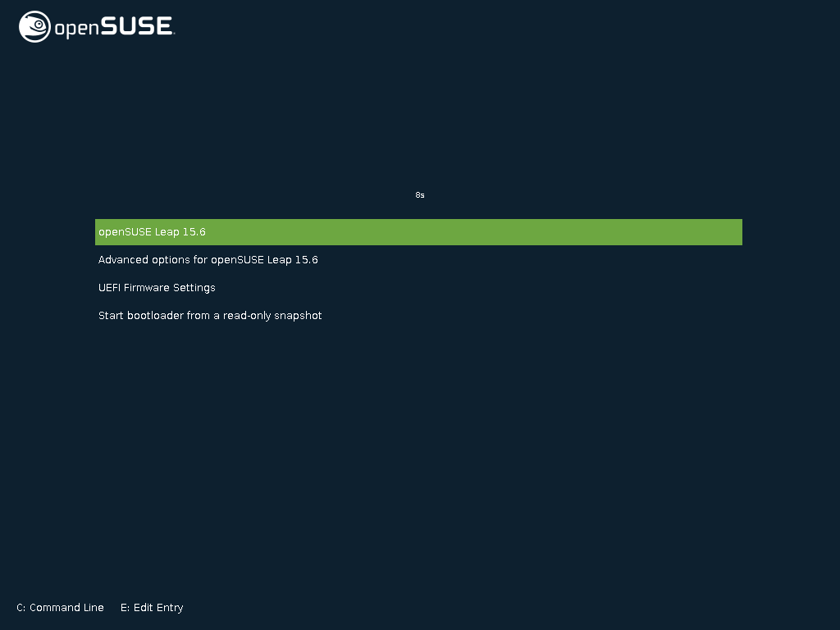Screen dimensions: 840x630
Task: Select Start bootloader from a read-only snapshot
Action: pos(210,316)
